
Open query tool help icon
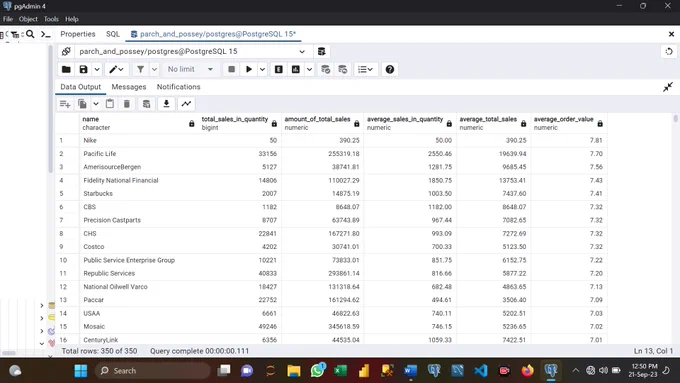(x=390, y=69)
